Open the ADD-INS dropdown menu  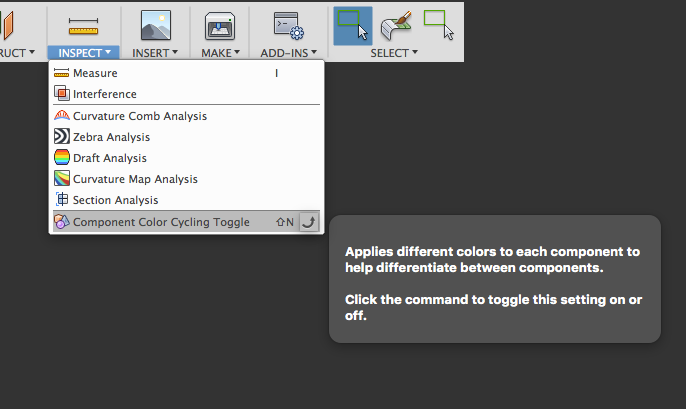click(x=288, y=53)
